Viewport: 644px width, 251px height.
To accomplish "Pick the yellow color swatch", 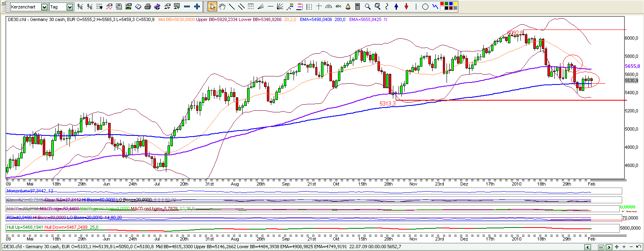I will tap(455, 4).
